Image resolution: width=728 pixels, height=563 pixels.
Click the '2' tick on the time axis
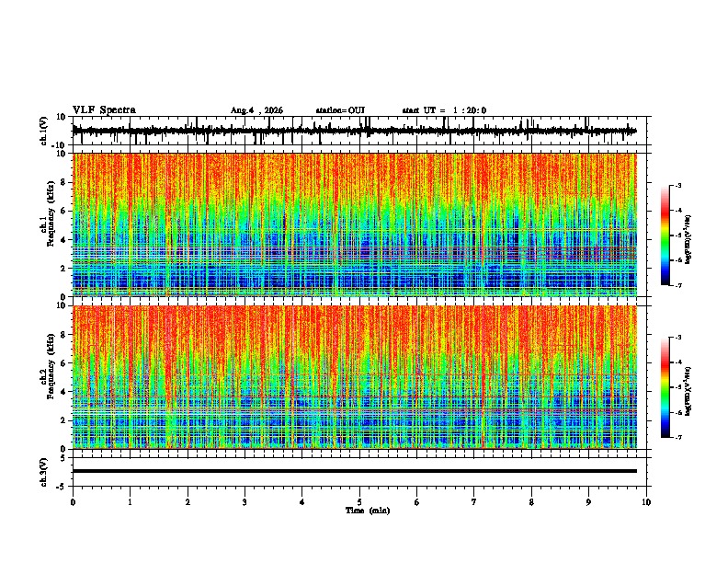point(188,502)
